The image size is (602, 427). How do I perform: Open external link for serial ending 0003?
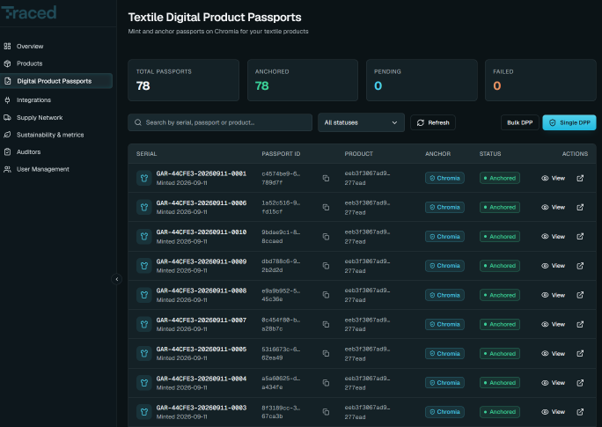point(580,412)
